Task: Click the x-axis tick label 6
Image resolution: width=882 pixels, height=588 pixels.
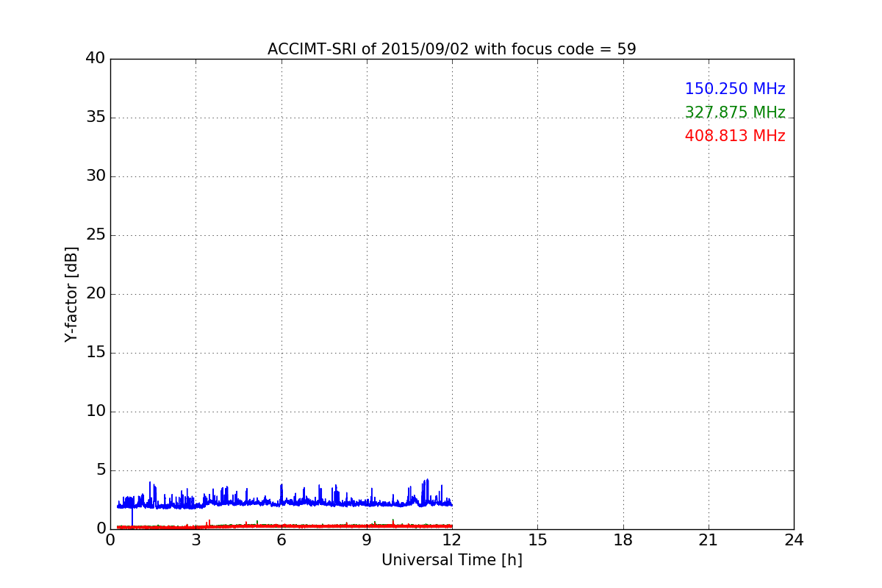Action: point(281,540)
